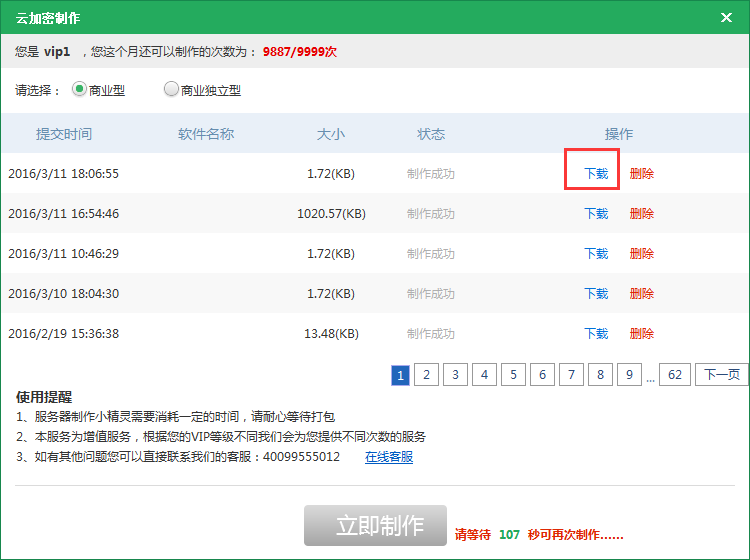Click 下一页 next page button
This screenshot has height=560, width=750.
722,374
